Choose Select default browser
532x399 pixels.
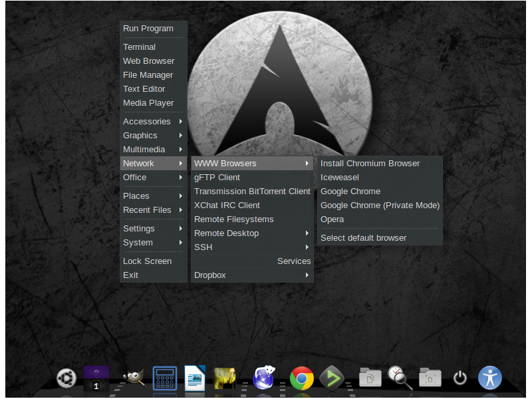click(x=380, y=237)
